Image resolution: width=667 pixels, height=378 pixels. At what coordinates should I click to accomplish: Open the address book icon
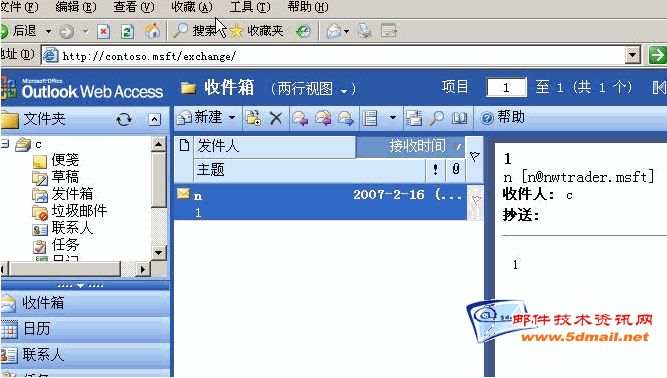pos(459,118)
